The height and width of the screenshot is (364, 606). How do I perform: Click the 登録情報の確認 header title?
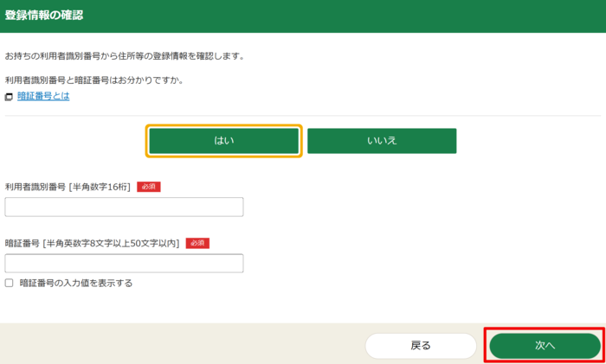click(x=44, y=16)
